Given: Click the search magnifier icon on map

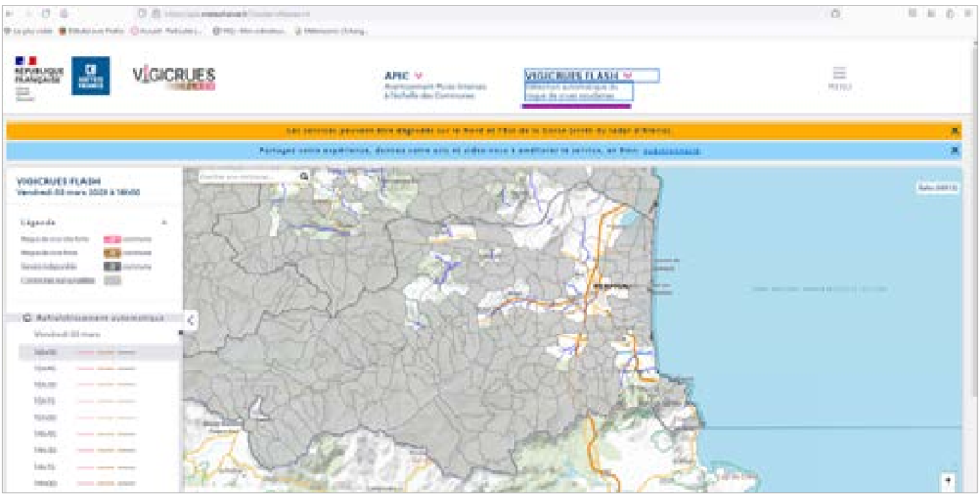Looking at the screenshot, I should tap(304, 176).
